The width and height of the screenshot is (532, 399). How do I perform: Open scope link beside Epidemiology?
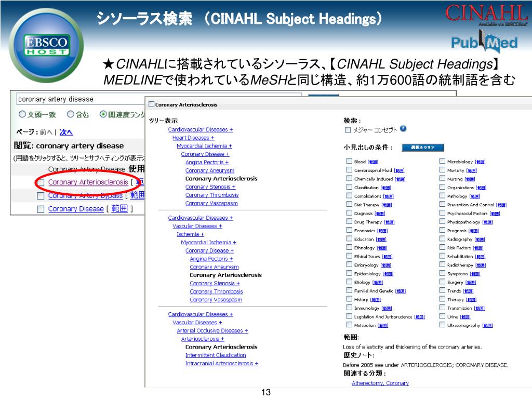click(x=388, y=274)
